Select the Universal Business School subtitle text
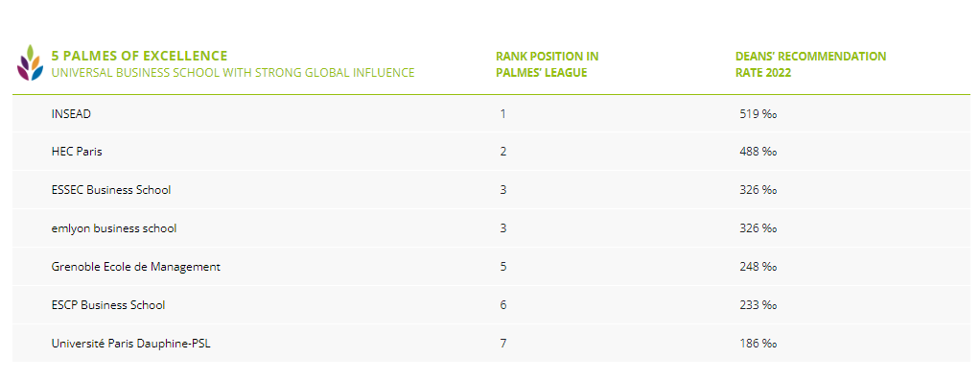Image resolution: width=980 pixels, height=382 pixels. pyautogui.click(x=233, y=73)
